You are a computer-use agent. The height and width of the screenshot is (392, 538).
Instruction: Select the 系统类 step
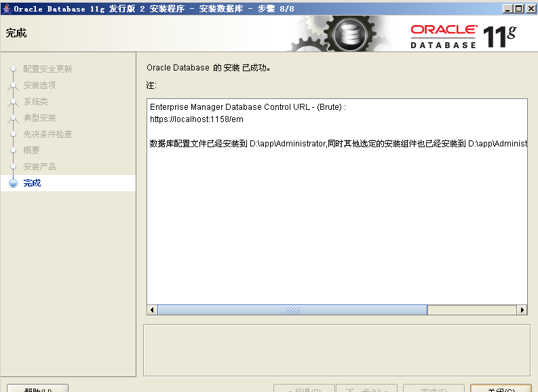tap(35, 102)
